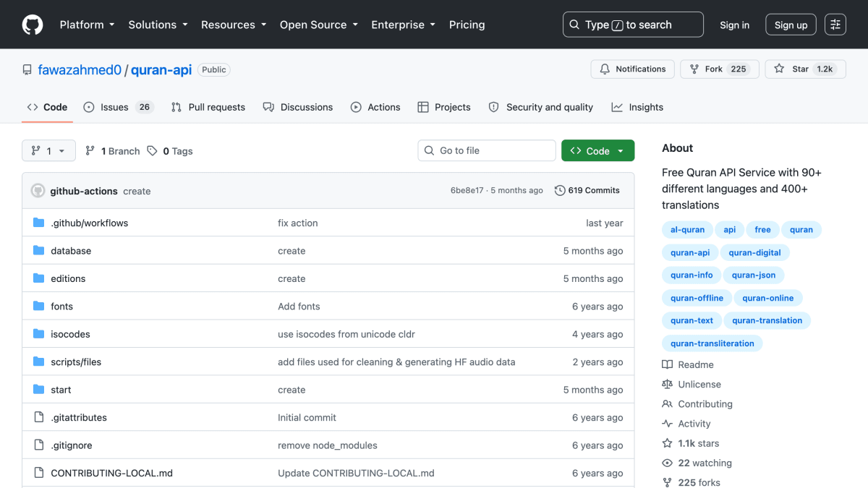The height and width of the screenshot is (488, 868).
Task: Click the search box labeled Type / to search
Action: click(633, 25)
